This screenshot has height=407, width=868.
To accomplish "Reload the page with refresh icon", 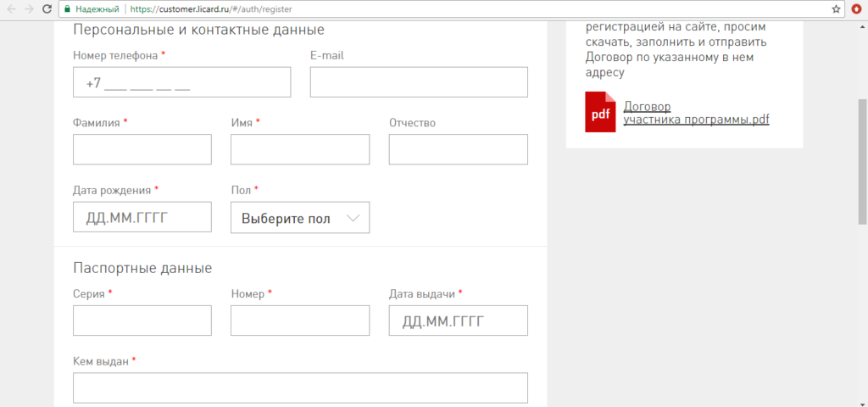I will pos(47,8).
